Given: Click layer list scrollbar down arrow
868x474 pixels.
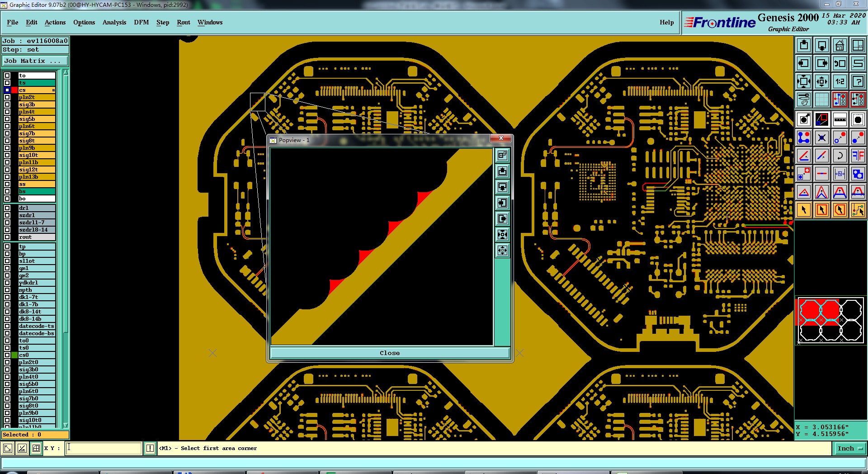Looking at the screenshot, I should coord(66,425).
